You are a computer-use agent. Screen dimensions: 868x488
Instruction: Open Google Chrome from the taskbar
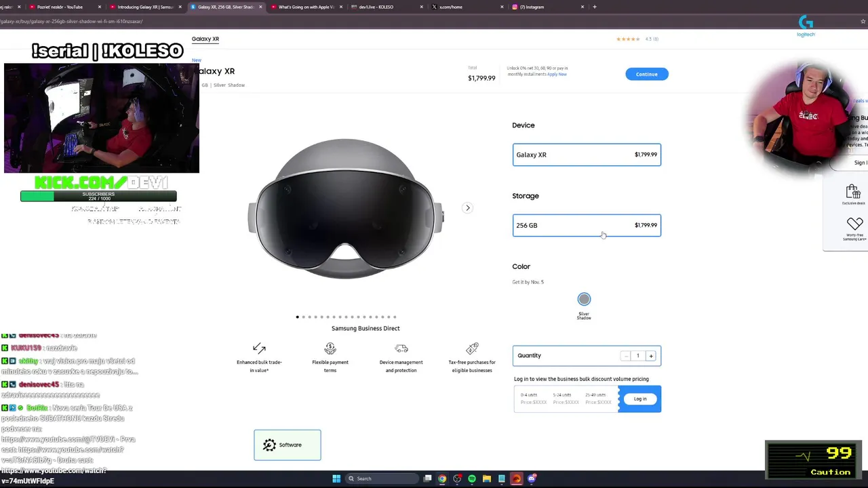(x=442, y=479)
